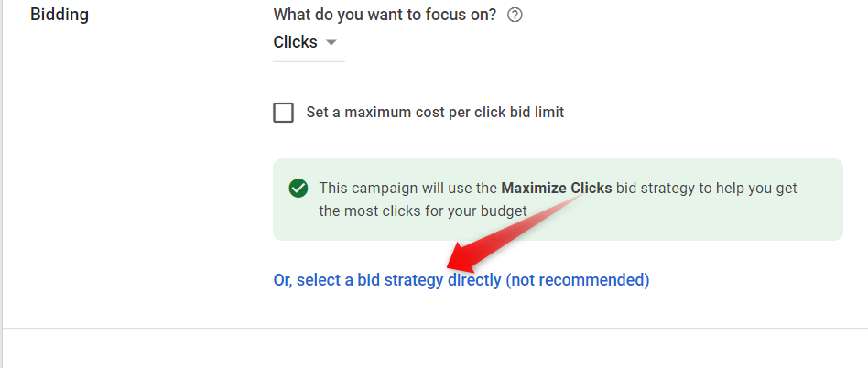Click the red arrow annotation
Viewport: 868px width, 368px height.
tap(514, 234)
